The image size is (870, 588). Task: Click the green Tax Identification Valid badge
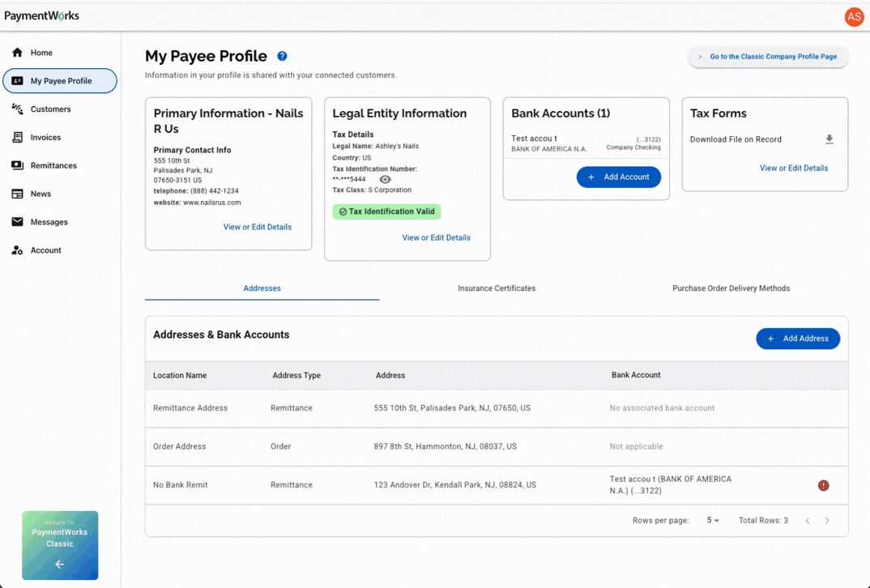pos(386,211)
